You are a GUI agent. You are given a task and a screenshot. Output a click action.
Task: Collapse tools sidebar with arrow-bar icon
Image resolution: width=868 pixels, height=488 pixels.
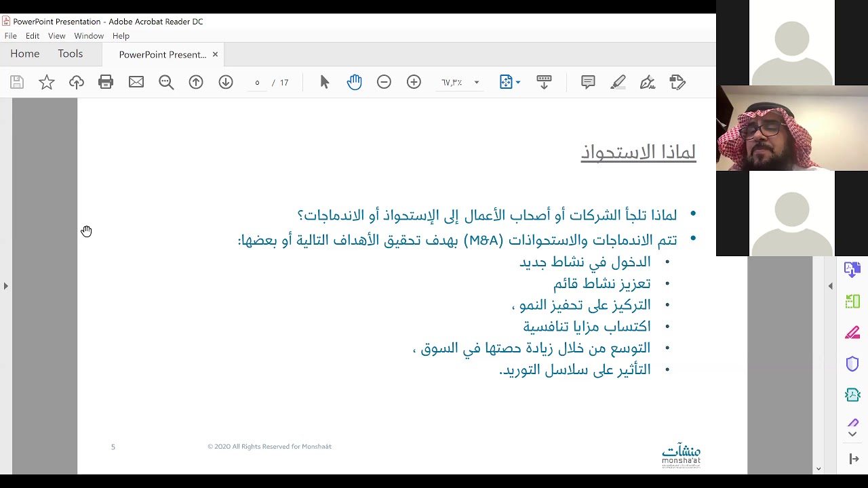pyautogui.click(x=854, y=459)
